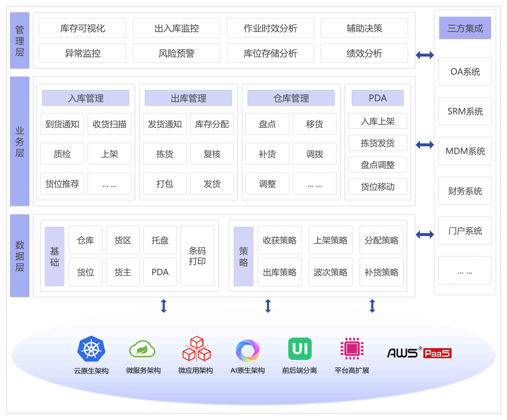Click the green UI 前后端分离 icon
The height and width of the screenshot is (420, 507).
click(300, 349)
